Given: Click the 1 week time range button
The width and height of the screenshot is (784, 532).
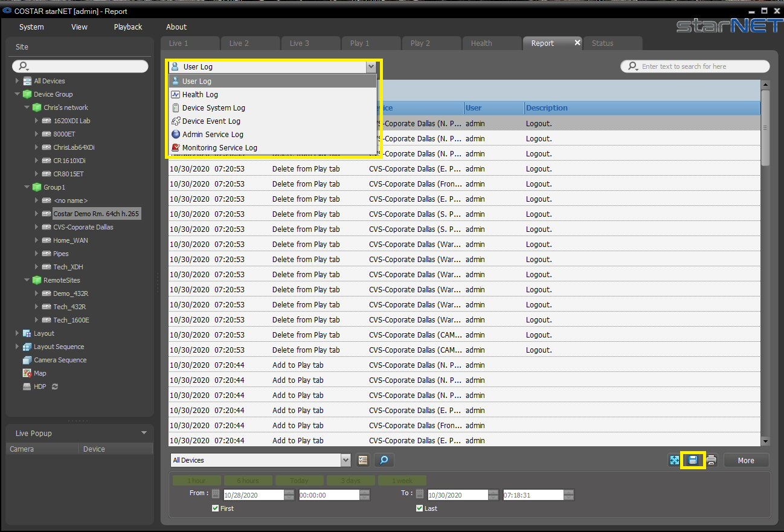Looking at the screenshot, I should click(402, 481).
